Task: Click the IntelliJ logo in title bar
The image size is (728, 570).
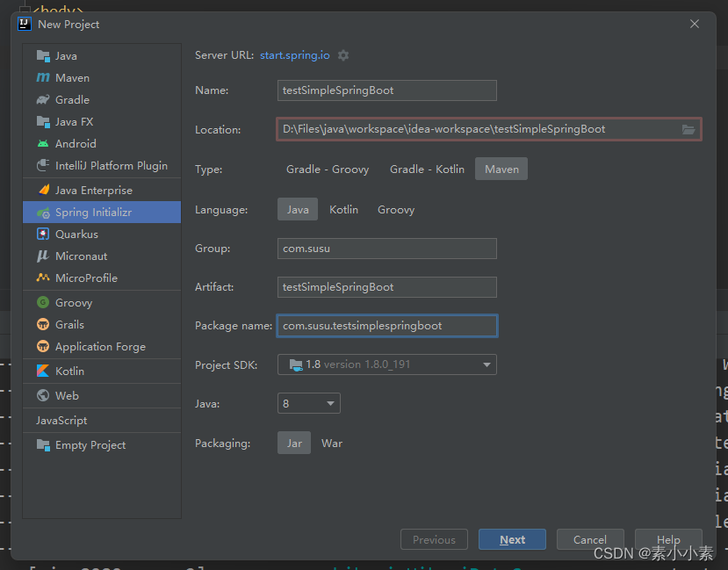Action: [x=24, y=24]
